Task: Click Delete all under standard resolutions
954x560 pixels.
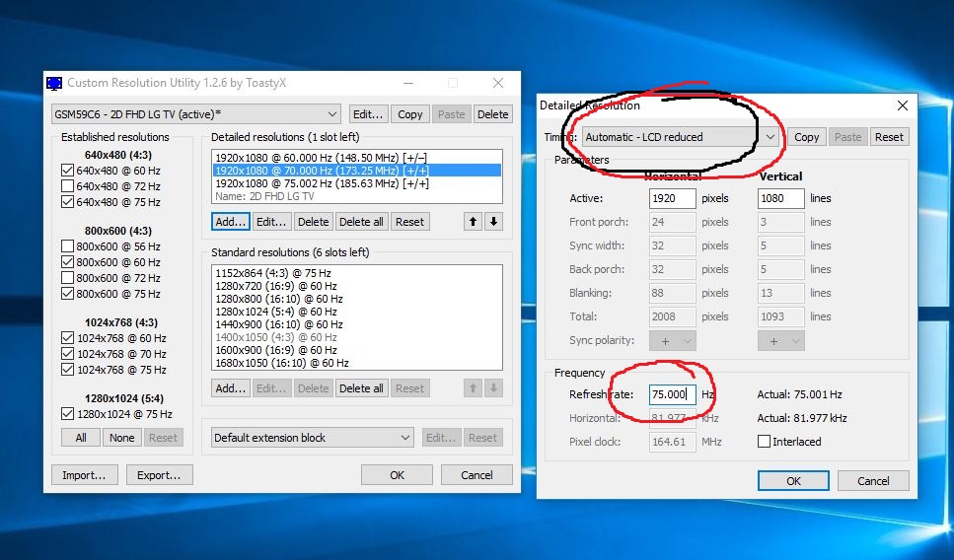Action: pyautogui.click(x=361, y=388)
